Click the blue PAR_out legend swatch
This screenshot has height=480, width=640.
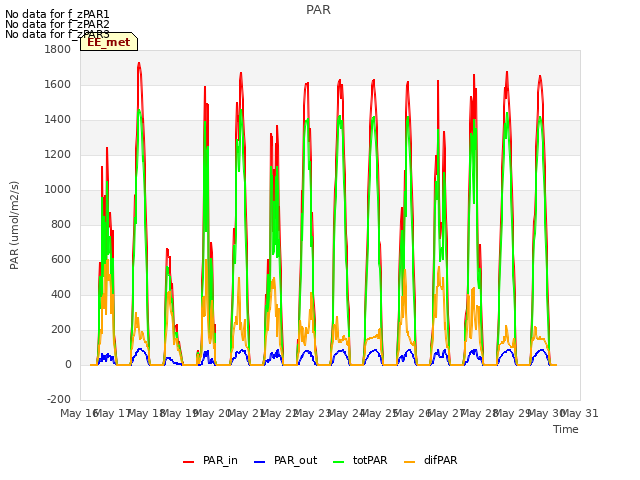260,462
